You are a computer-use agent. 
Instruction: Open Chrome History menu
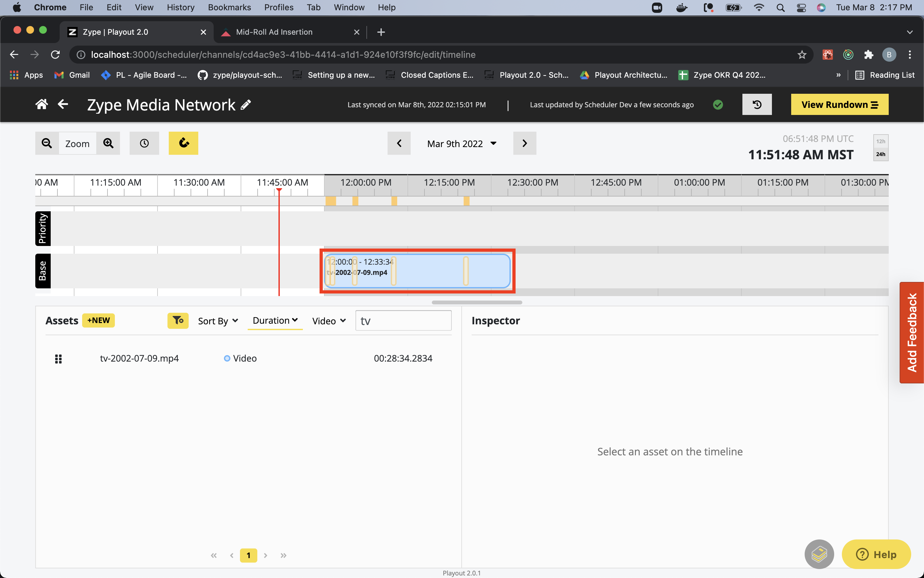(x=180, y=7)
